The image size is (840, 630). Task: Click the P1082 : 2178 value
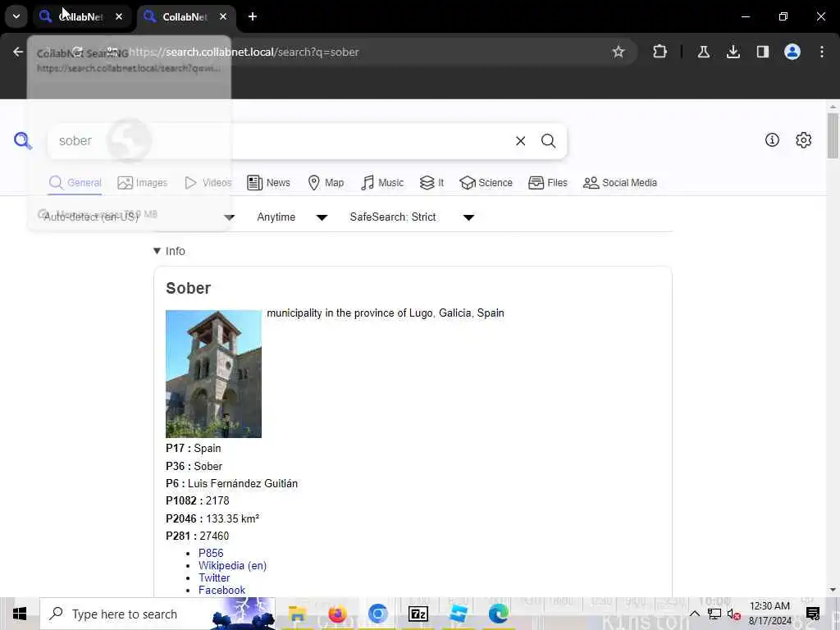pyautogui.click(x=217, y=500)
